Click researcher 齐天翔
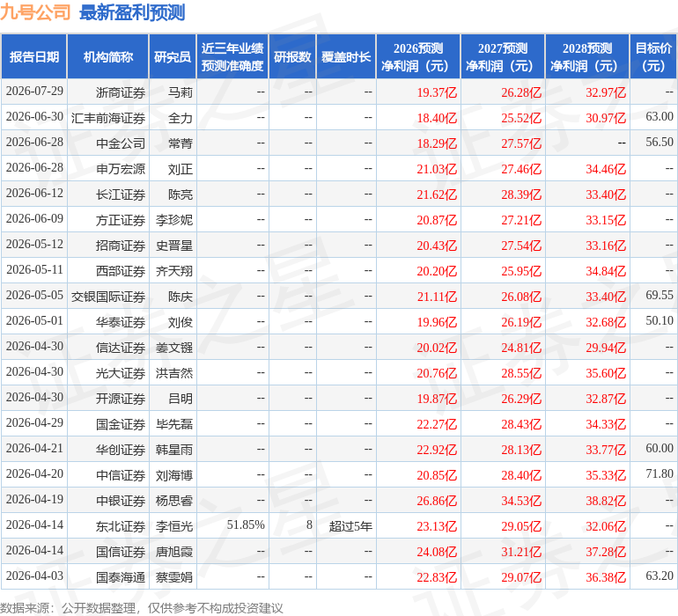 [173, 271]
